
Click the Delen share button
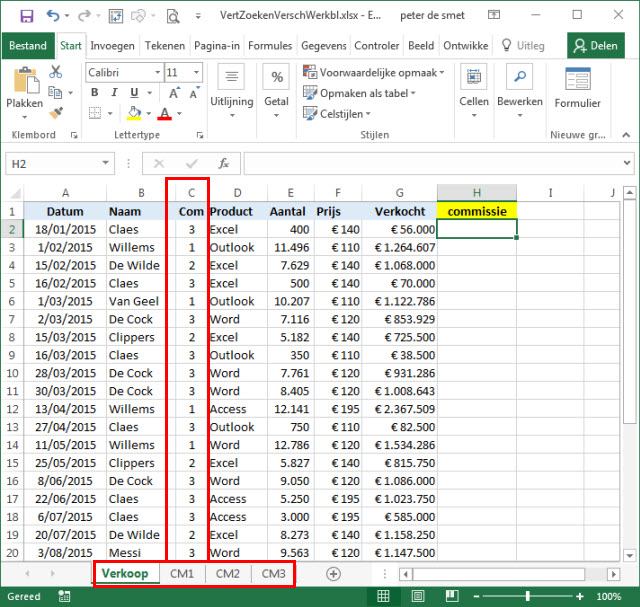coord(596,45)
